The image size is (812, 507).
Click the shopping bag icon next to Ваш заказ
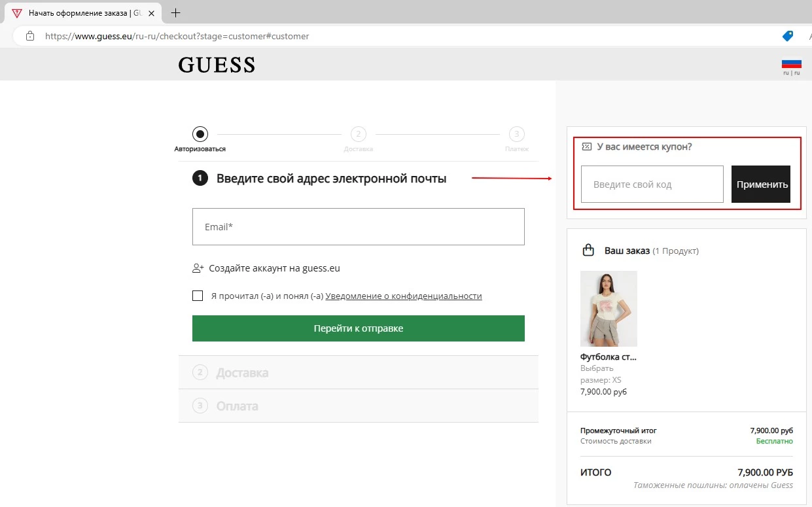tap(587, 250)
